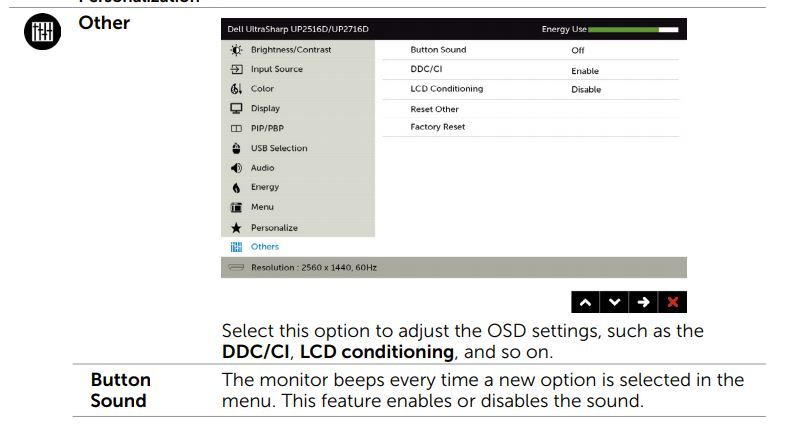Viewport: 791px width, 438px height.
Task: Click the Personalize star icon
Action: [236, 228]
